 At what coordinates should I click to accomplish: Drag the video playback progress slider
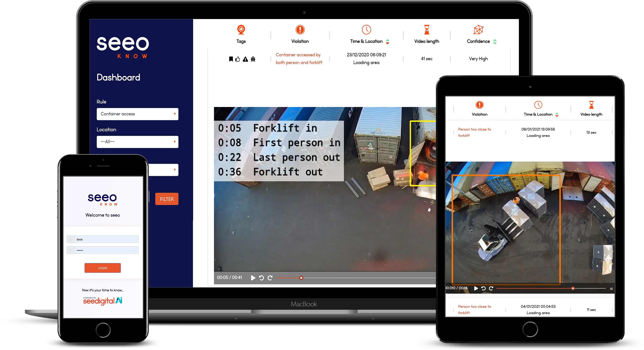301,278
